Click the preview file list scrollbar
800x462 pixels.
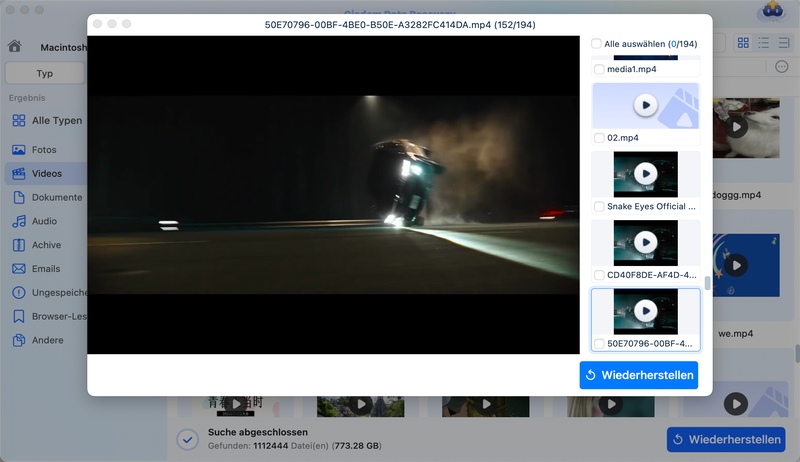pyautogui.click(x=707, y=283)
